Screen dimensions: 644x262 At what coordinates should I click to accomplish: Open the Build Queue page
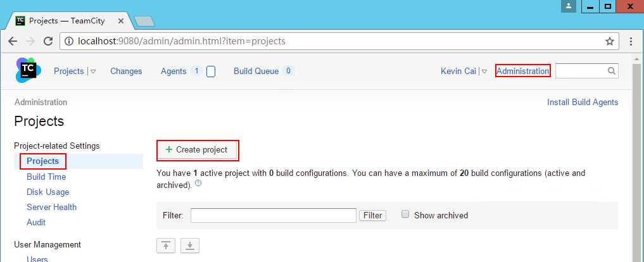(256, 71)
